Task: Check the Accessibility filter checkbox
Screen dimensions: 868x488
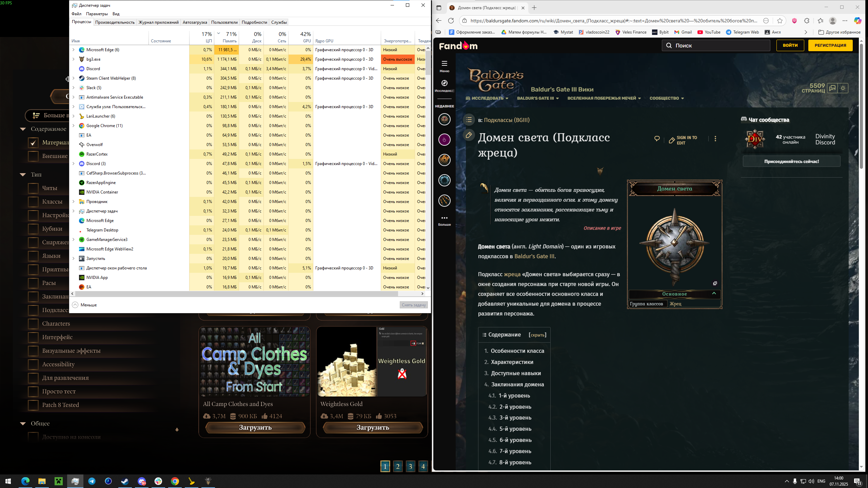Action: point(33,364)
